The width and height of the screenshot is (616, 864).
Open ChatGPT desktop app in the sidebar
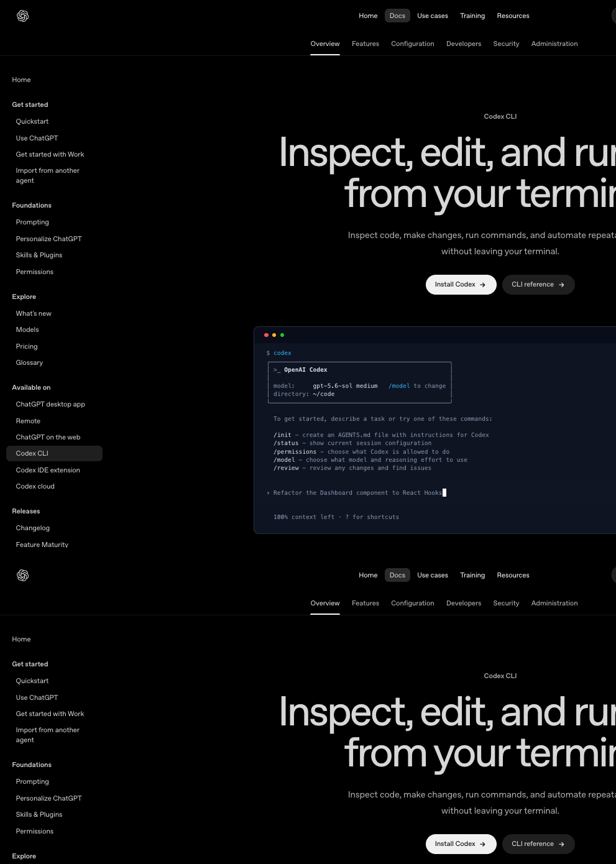tap(50, 404)
